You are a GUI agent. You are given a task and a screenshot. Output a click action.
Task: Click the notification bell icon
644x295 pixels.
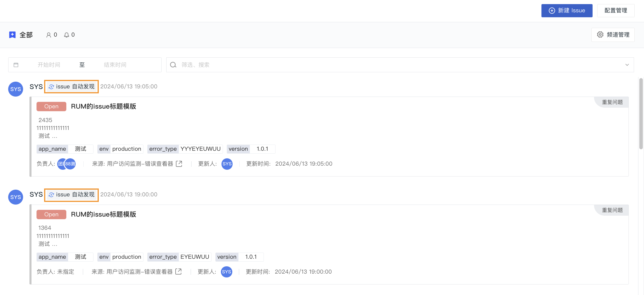[x=67, y=35]
